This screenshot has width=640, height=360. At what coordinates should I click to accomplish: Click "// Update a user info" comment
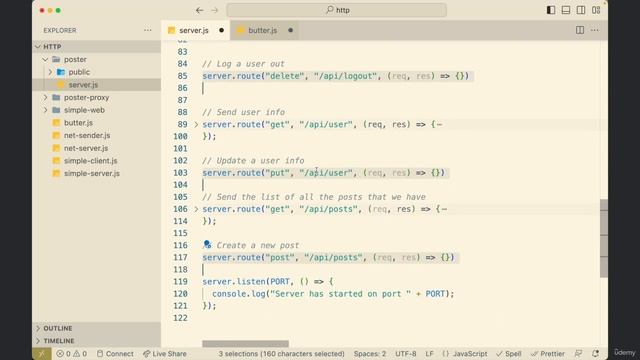pos(253,160)
